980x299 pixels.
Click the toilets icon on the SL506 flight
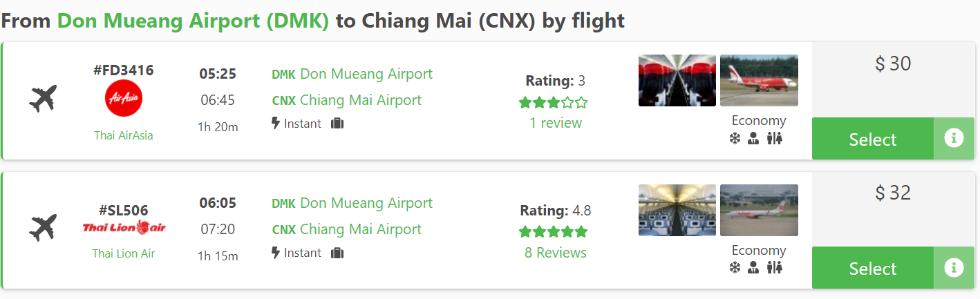pos(775,268)
